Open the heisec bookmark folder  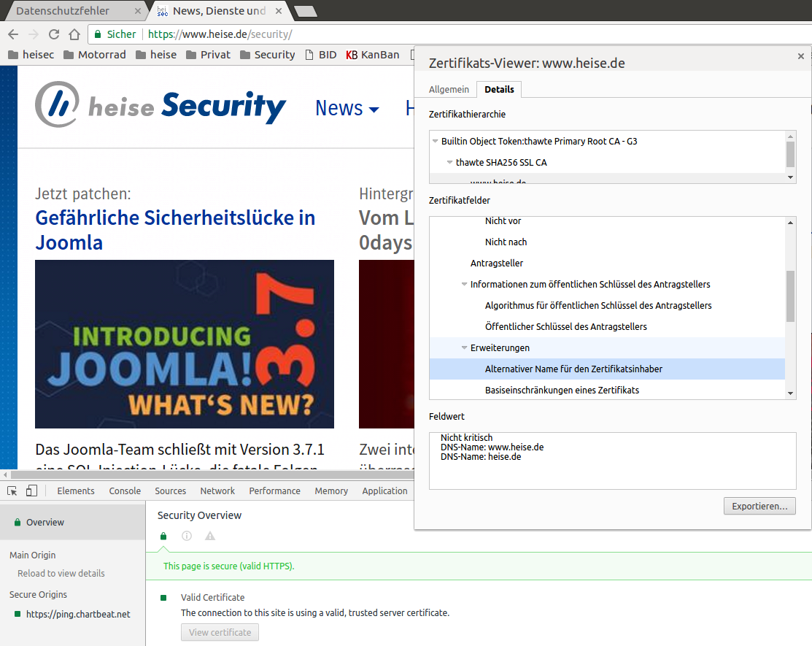point(31,55)
